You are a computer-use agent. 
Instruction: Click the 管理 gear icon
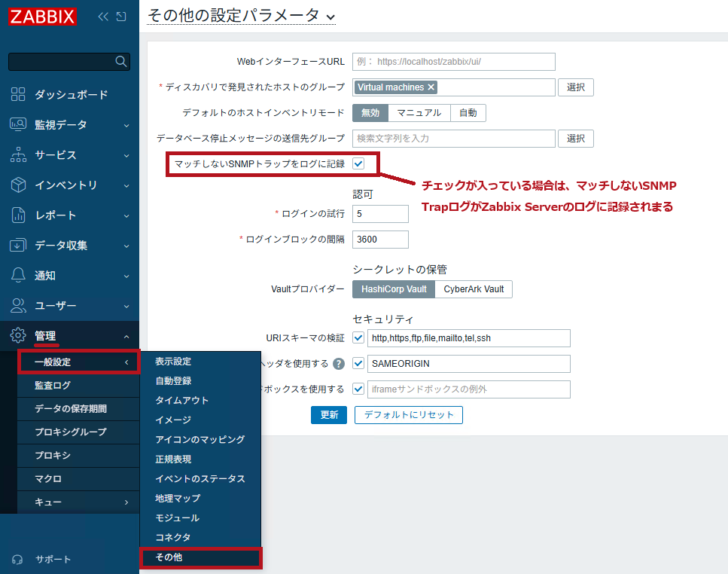(x=17, y=335)
